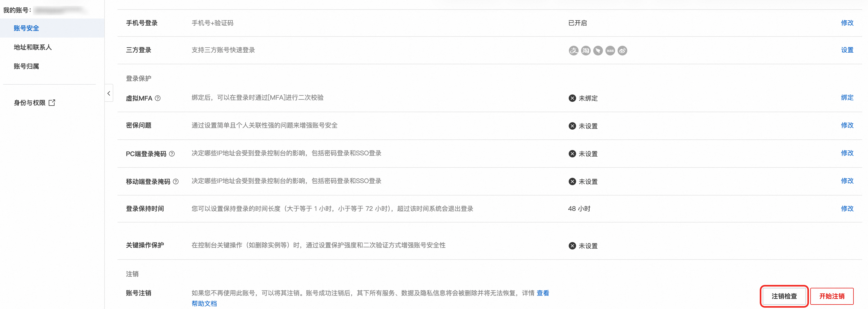The height and width of the screenshot is (309, 868).
Task: Click 绑定 for 虚拟MFA
Action: tap(847, 97)
